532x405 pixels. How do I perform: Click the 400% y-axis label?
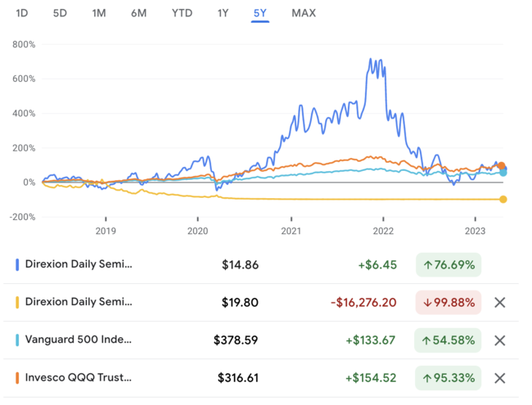tap(24, 113)
